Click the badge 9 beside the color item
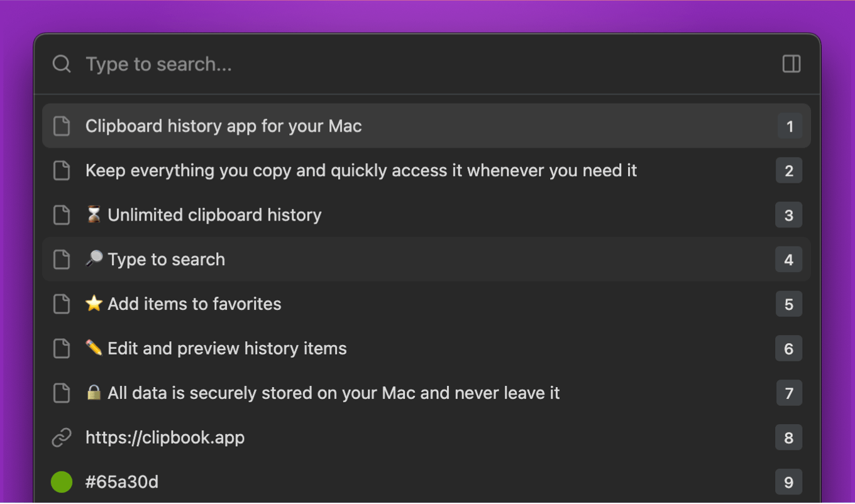Screen dimensions: 855x504 coord(788,482)
